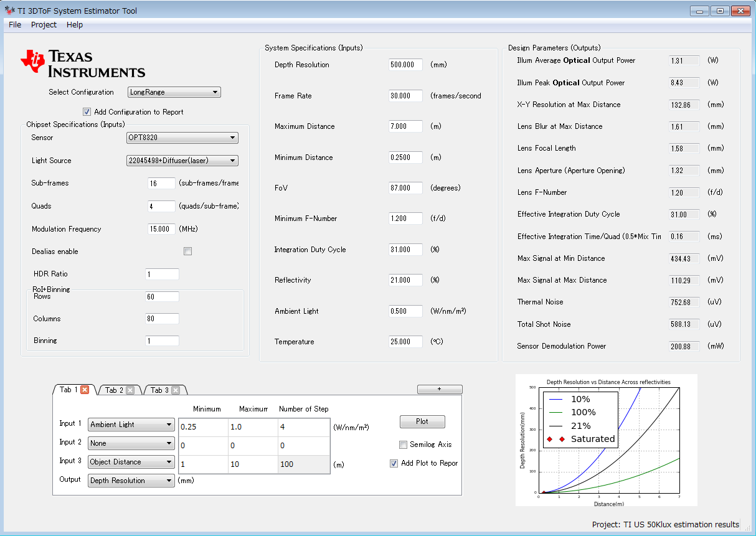
Task: Maximize the System Estimator window
Action: [x=720, y=11]
